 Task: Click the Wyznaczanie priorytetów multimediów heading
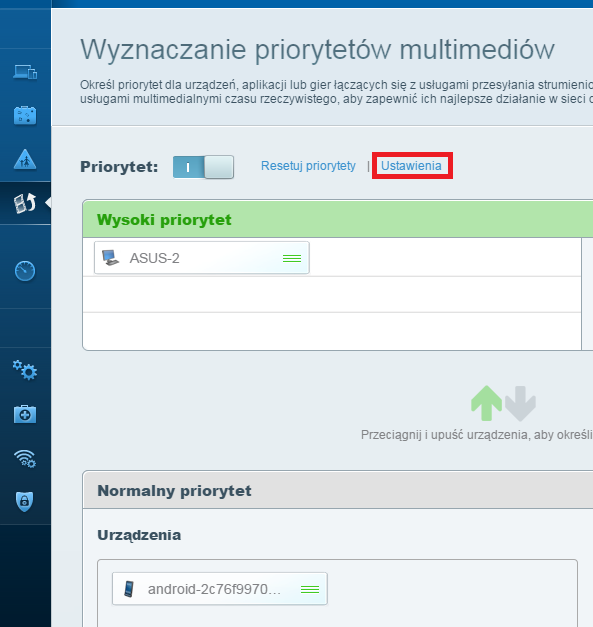(x=317, y=50)
